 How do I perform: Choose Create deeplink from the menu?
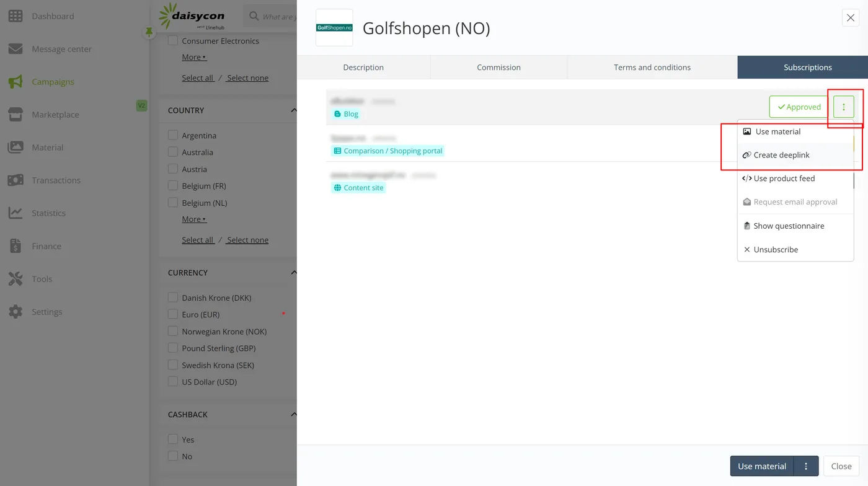pyautogui.click(x=795, y=155)
